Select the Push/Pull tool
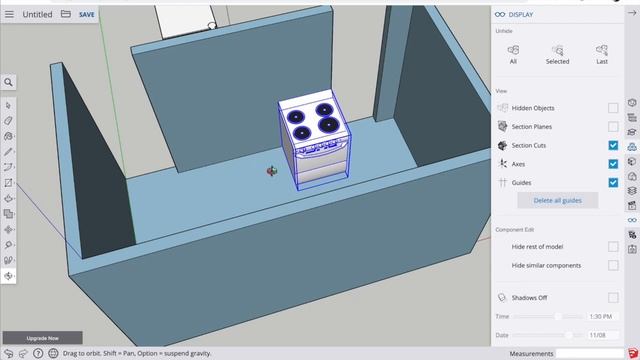This screenshot has height=360, width=640. tap(9, 198)
